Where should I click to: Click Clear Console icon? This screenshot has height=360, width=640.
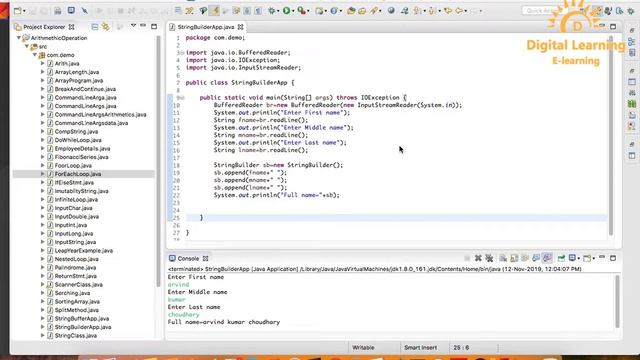[503, 258]
